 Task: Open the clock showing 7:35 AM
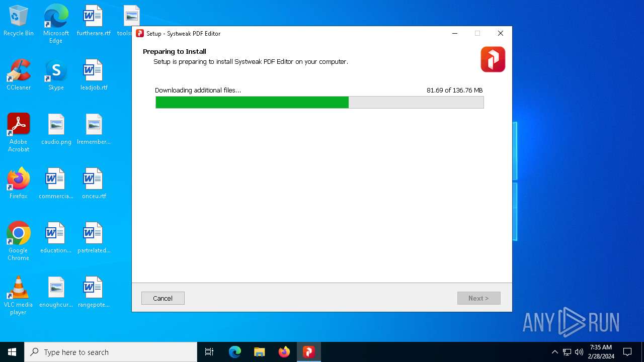[x=601, y=352]
